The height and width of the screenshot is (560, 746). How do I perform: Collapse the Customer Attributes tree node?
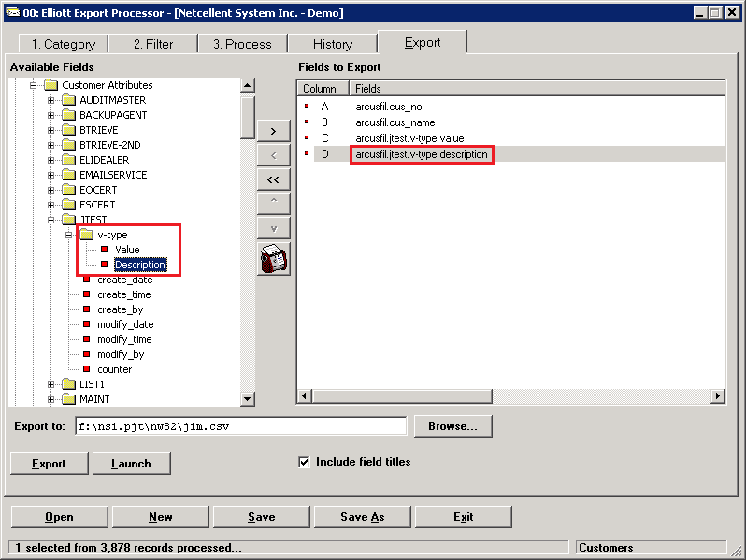pos(33,85)
